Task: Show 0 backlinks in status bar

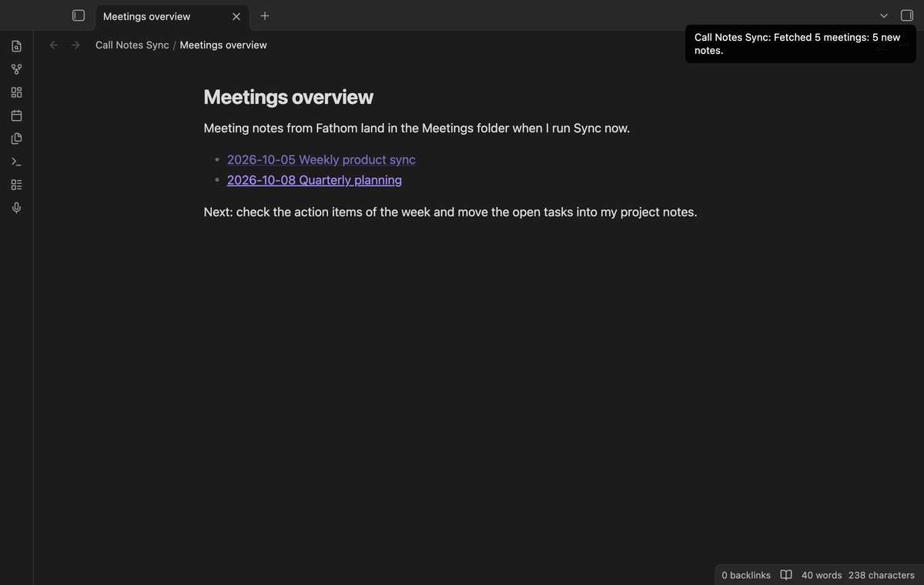Action: pyautogui.click(x=746, y=575)
